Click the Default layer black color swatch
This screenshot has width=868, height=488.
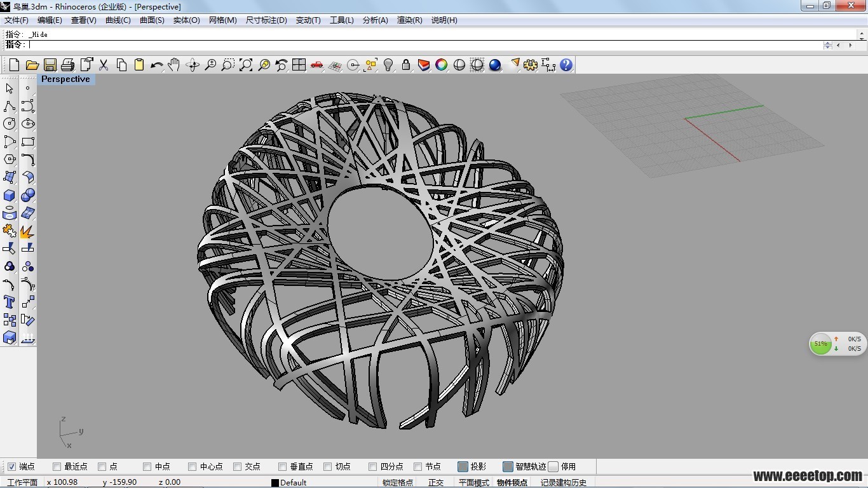point(275,483)
